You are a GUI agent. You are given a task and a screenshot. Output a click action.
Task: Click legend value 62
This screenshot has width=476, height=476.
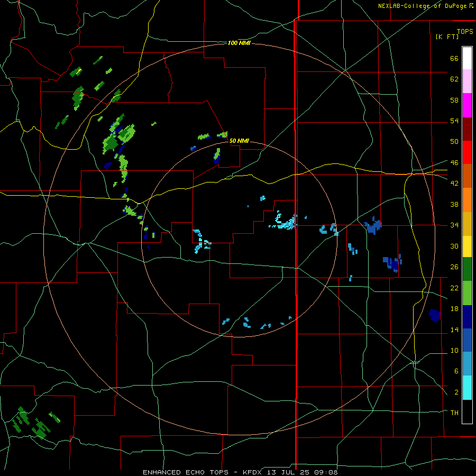tap(454, 79)
